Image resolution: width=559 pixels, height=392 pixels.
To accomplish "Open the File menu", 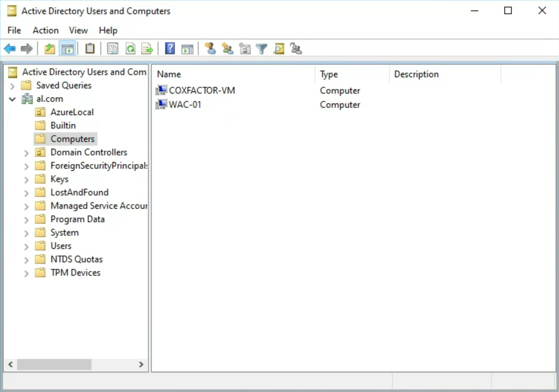I will pos(14,30).
